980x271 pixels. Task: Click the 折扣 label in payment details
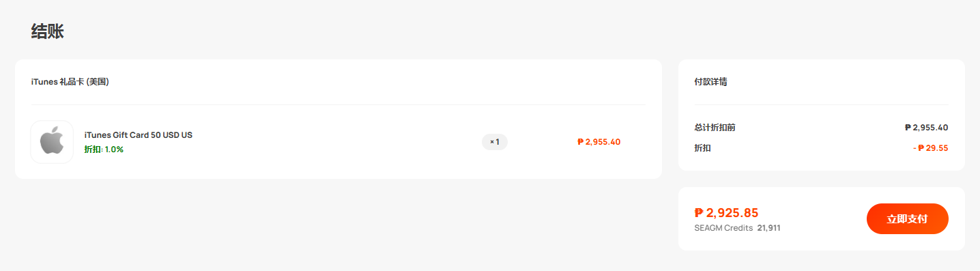pos(702,148)
